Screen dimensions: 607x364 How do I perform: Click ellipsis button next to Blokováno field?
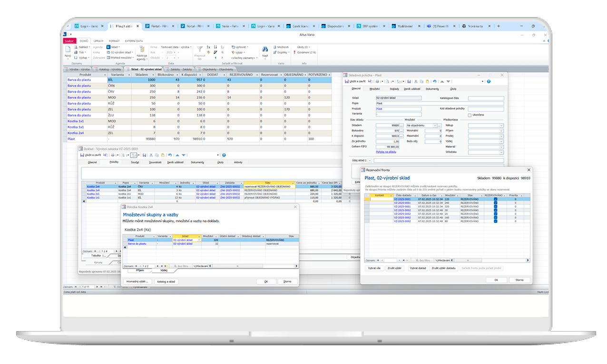(x=402, y=131)
